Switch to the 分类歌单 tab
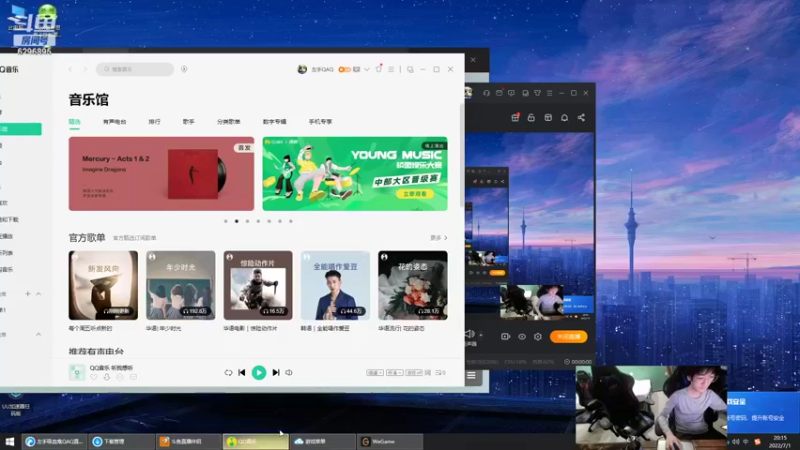This screenshot has width=800, height=450. point(229,122)
